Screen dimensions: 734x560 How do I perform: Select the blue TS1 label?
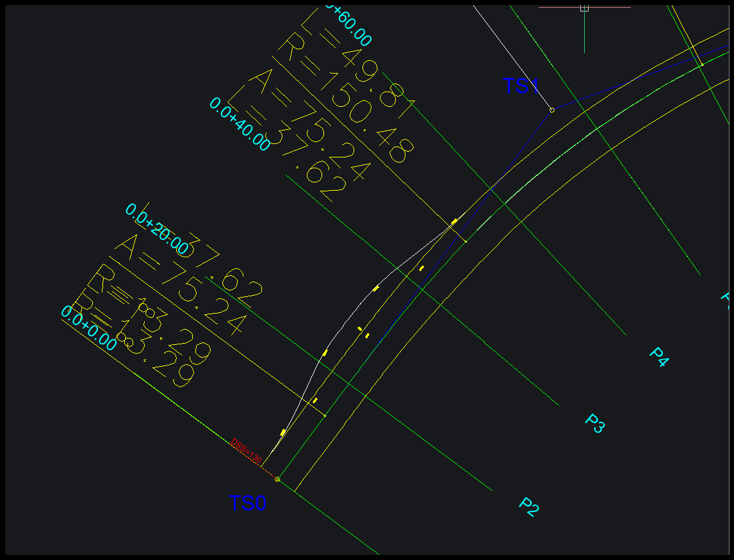[x=521, y=86]
